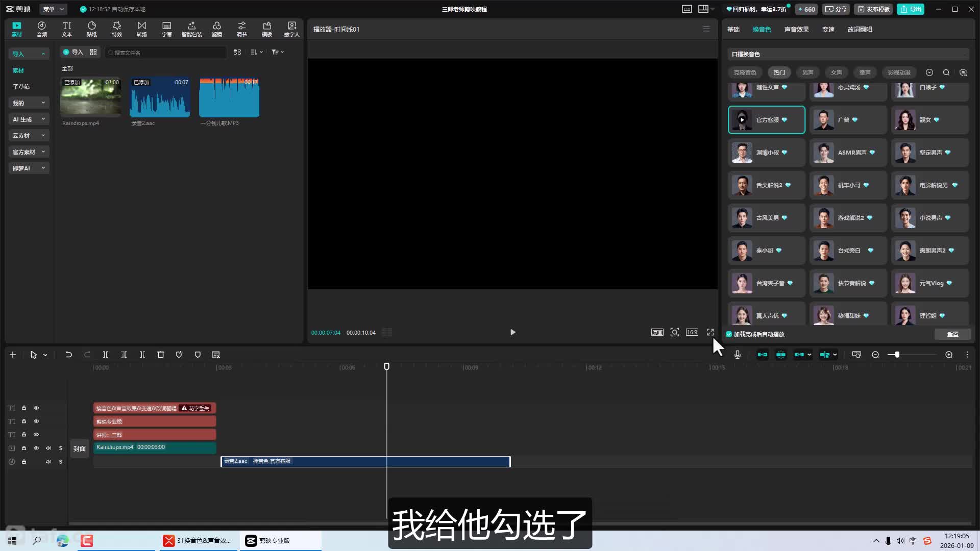Uncheck 加载完成后自动播放 checkbox
The width and height of the screenshot is (980, 551).
point(729,334)
